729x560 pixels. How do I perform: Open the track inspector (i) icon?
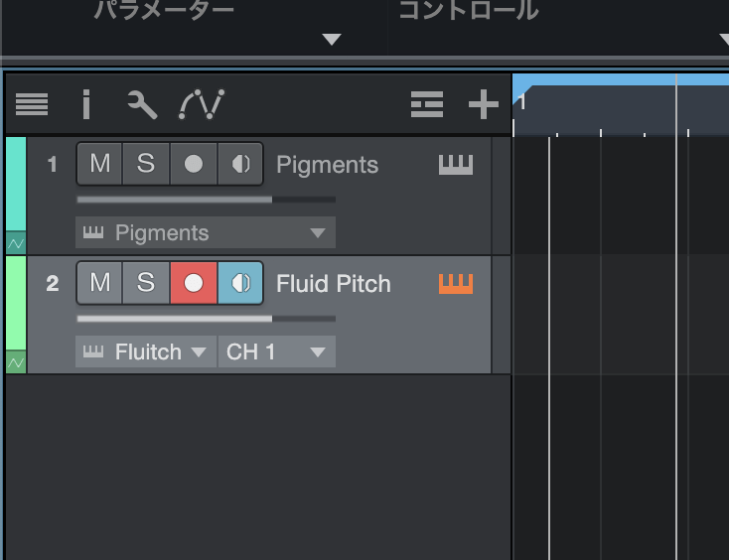[86, 103]
